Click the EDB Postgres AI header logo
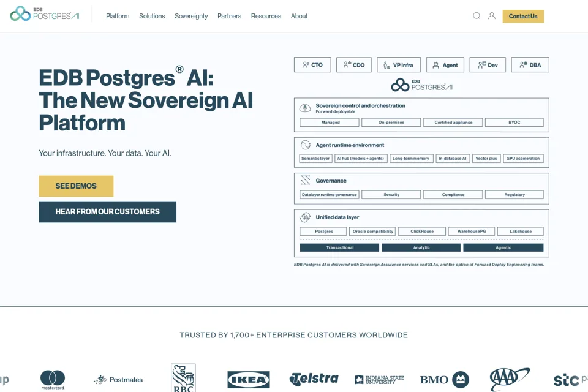 point(45,13)
